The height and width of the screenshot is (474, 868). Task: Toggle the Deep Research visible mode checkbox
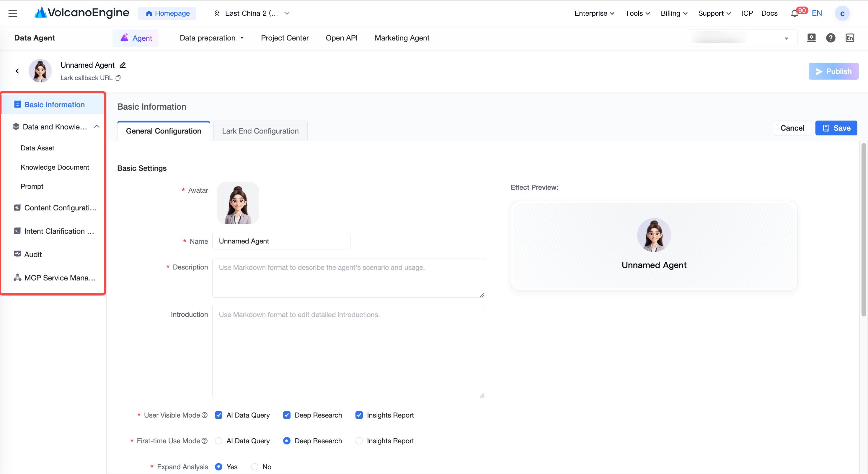point(287,415)
